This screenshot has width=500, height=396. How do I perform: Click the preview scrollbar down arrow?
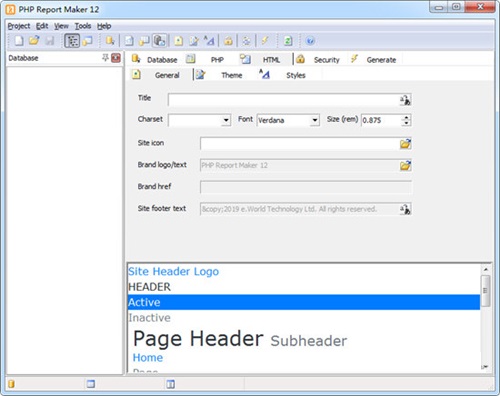[486, 367]
